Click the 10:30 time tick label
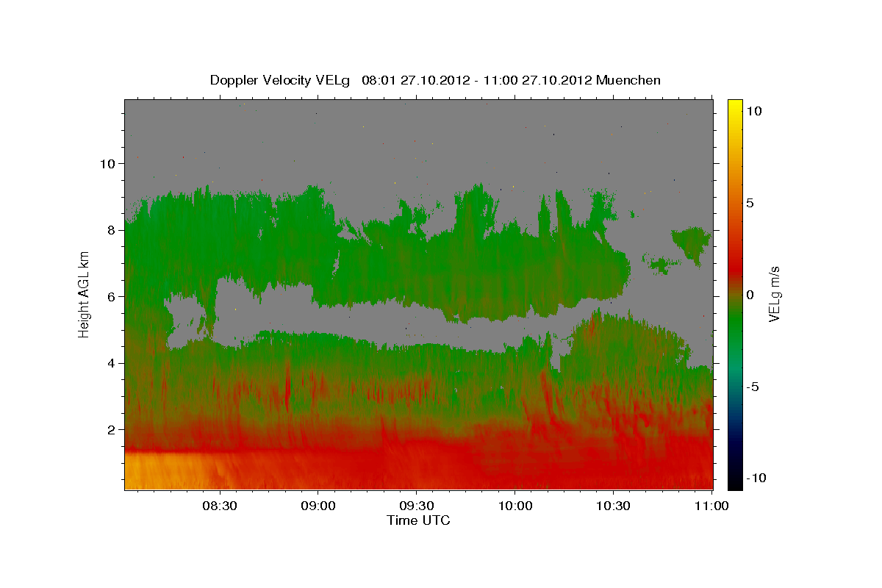Image resolution: width=882 pixels, height=588 pixels. pyautogui.click(x=613, y=506)
